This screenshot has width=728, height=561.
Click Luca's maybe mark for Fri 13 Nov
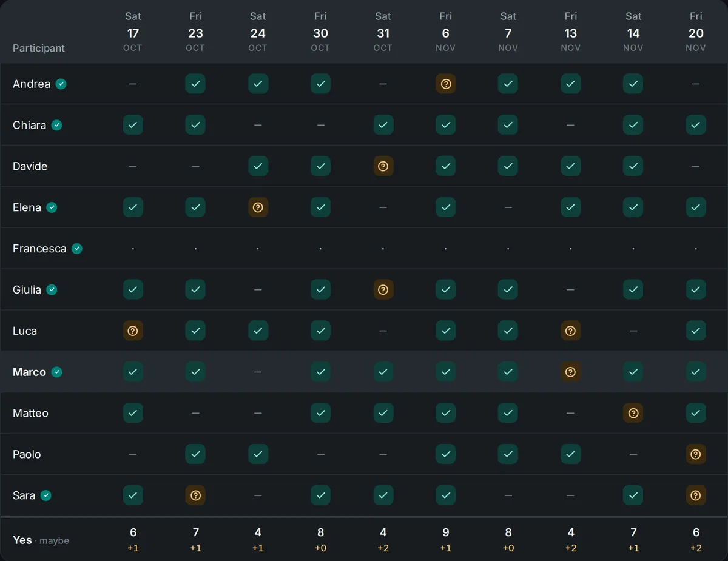[571, 331]
